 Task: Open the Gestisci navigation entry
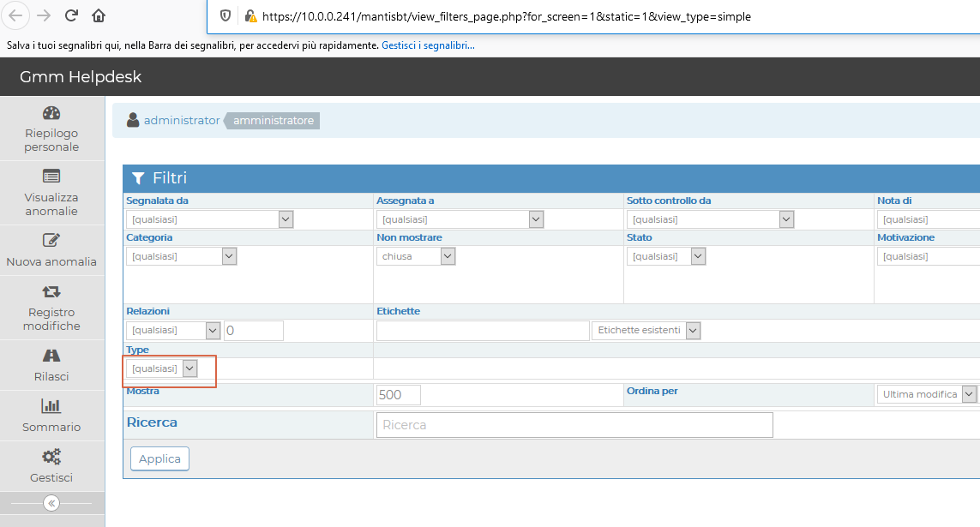(51, 455)
